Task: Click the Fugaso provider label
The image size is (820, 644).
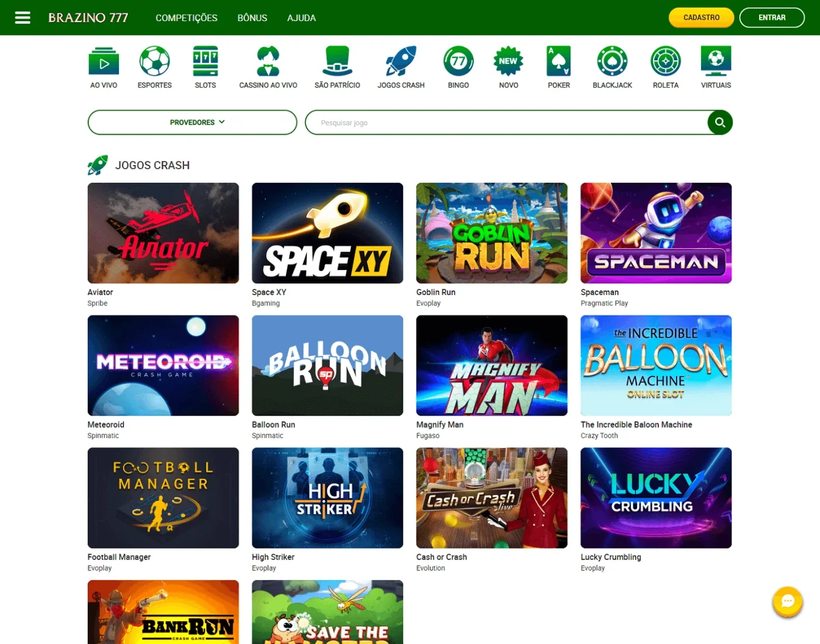Action: pos(428,436)
